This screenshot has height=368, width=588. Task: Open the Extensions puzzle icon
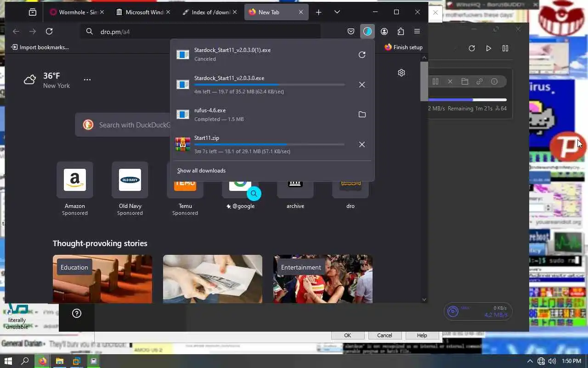[401, 31]
